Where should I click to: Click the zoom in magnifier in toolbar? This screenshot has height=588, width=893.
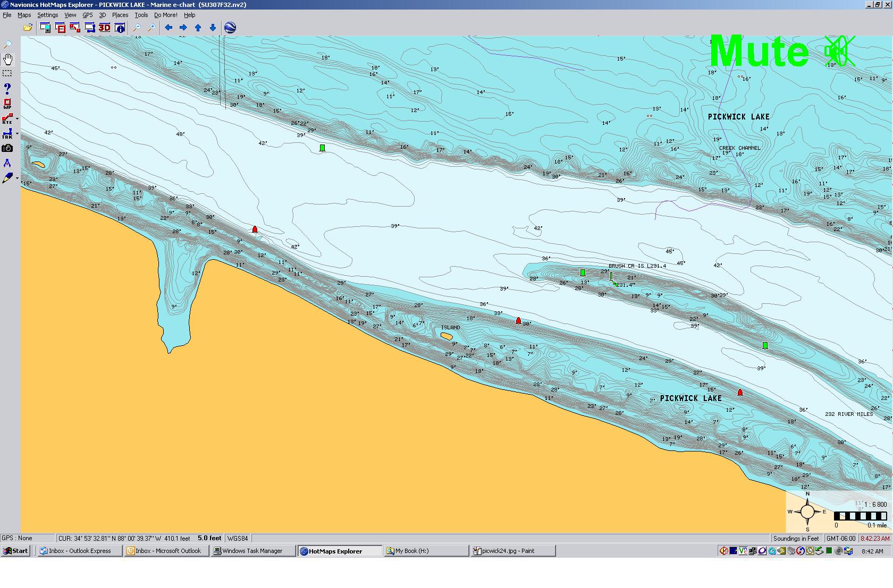[151, 28]
